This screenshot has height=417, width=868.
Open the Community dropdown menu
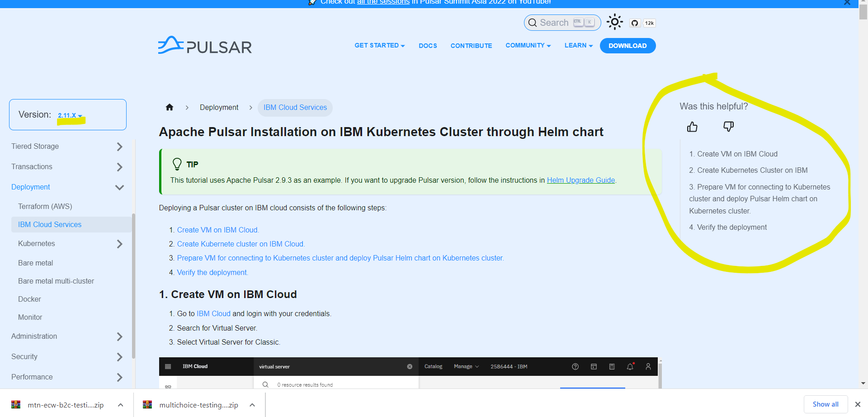[x=528, y=45]
